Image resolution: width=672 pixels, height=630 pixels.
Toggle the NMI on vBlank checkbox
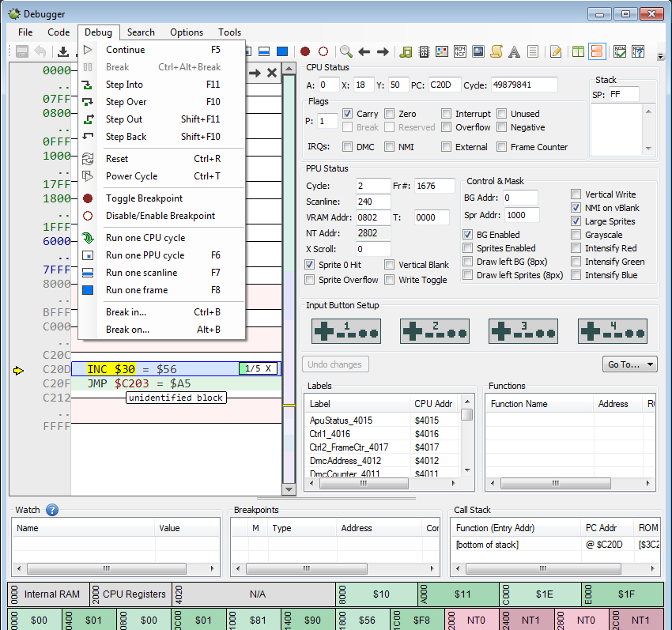[x=576, y=208]
